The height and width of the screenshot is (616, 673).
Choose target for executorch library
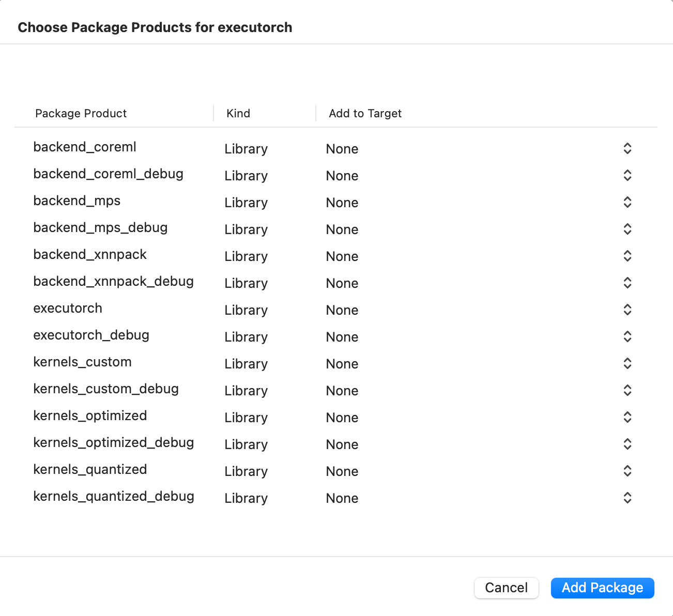[627, 310]
